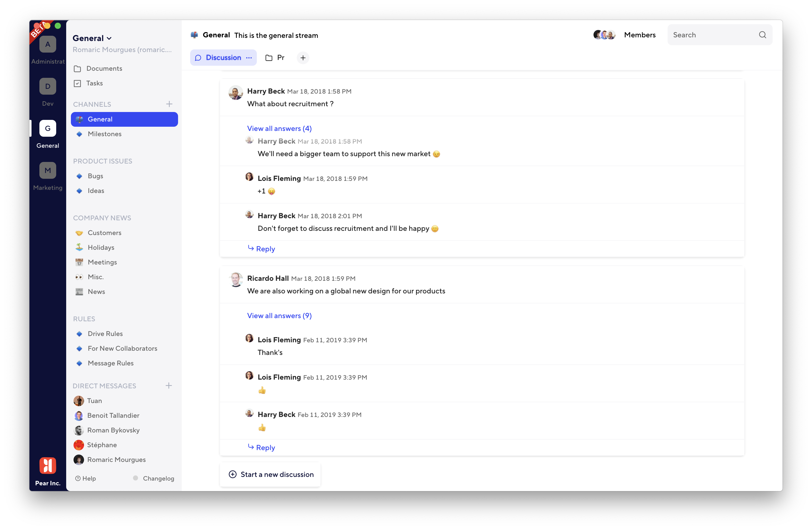This screenshot has height=530, width=812.
Task: Expand all answers on Ricardo Hall's post
Action: coord(279,315)
